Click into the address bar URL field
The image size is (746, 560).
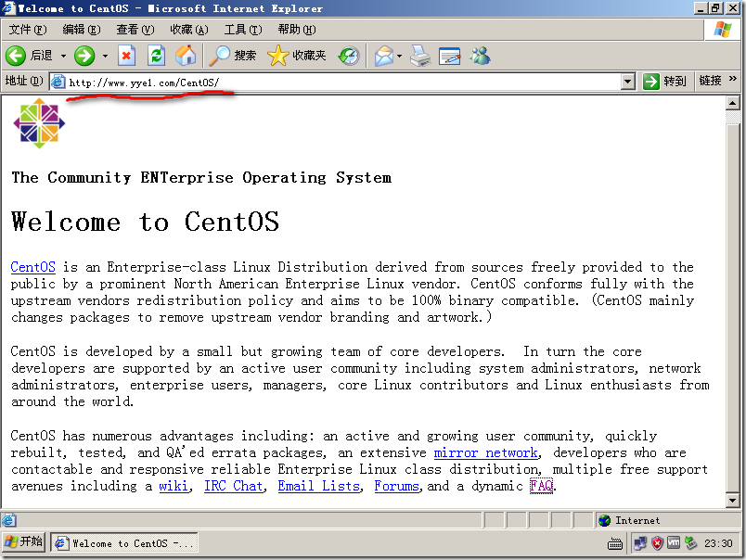pos(342,83)
